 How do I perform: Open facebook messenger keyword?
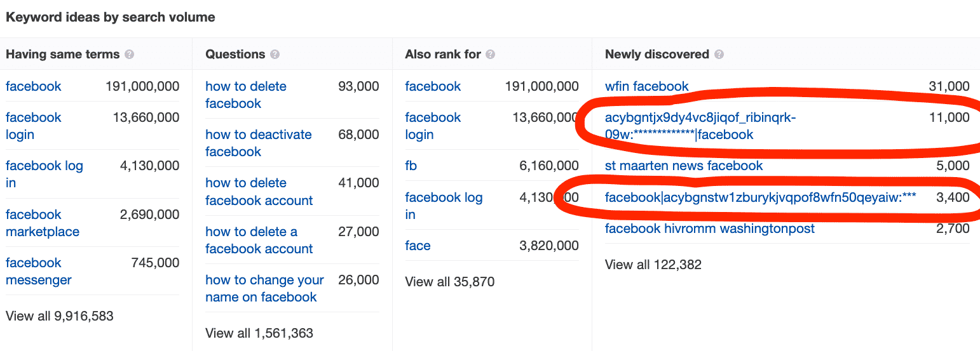pos(39,272)
